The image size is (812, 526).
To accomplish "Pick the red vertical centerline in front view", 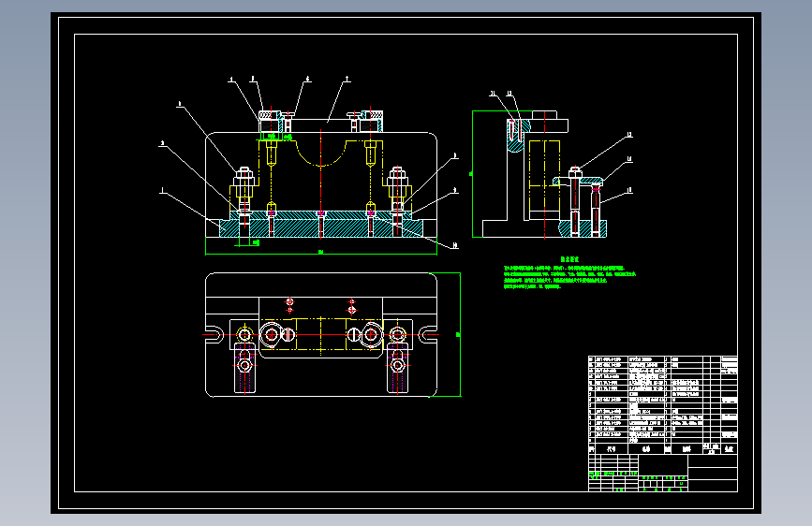I will pyautogui.click(x=321, y=183).
